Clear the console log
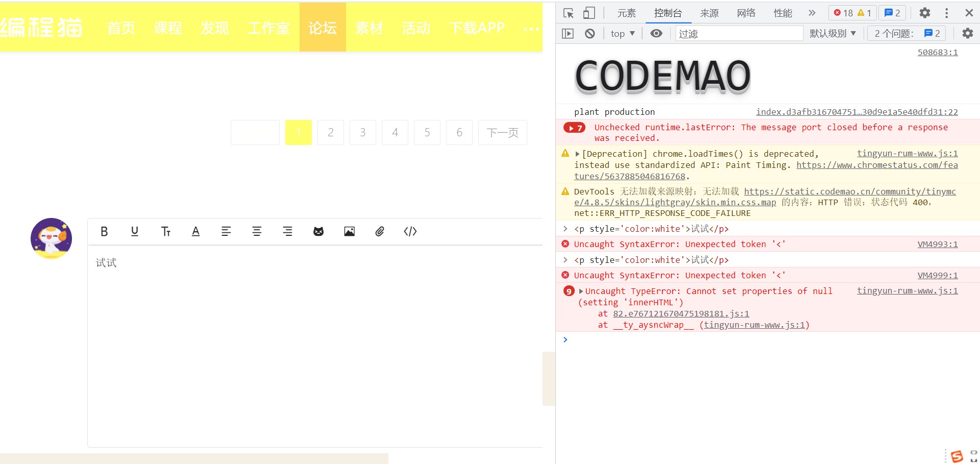The height and width of the screenshot is (464, 980). coord(590,34)
